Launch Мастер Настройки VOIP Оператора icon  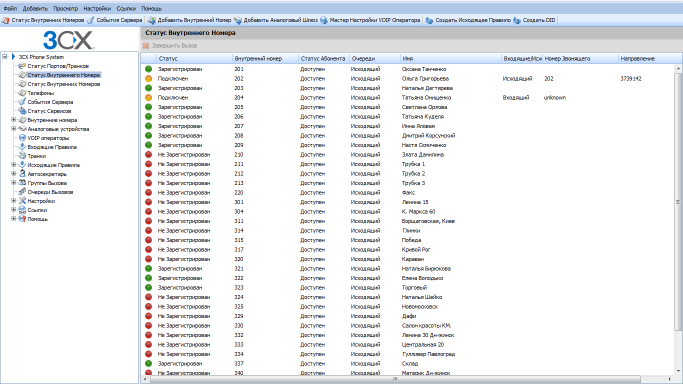pos(324,20)
